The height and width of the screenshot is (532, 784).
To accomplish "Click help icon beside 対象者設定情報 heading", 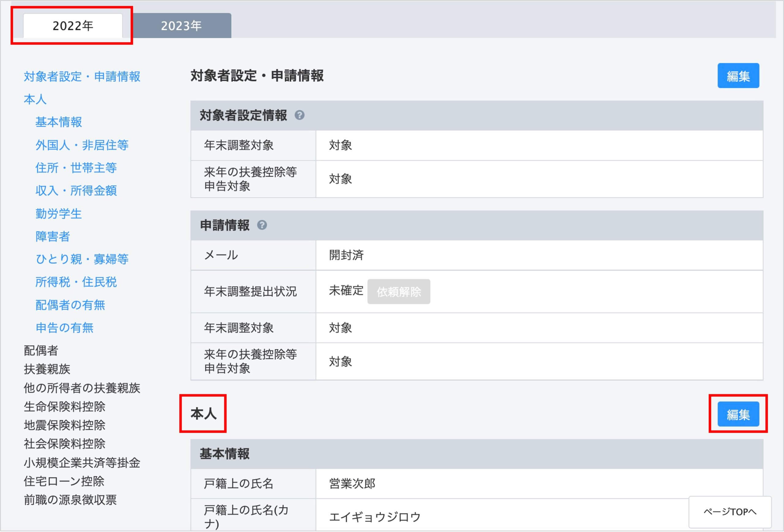I will point(299,115).
